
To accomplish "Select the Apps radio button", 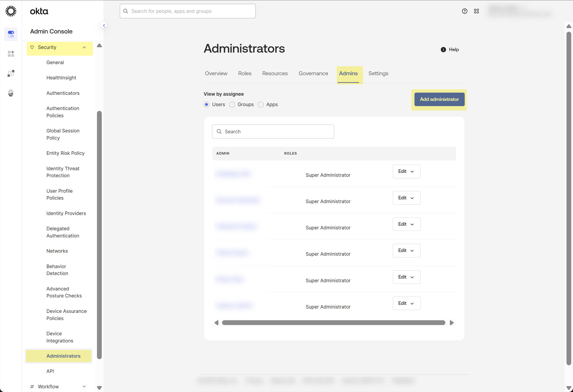I will pos(261,105).
